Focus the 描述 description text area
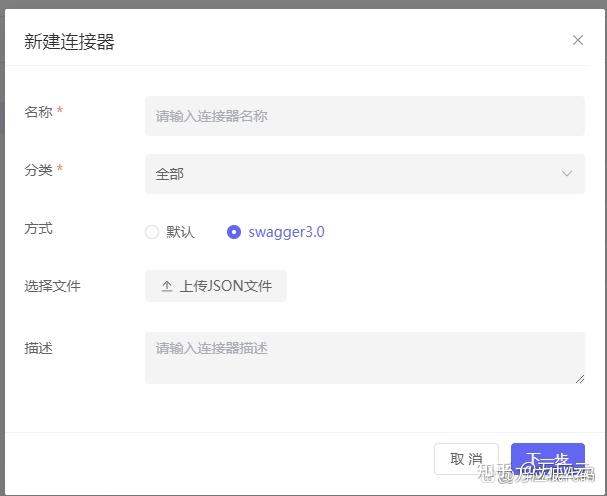Screen dimensions: 607x496 pyautogui.click(x=365, y=357)
